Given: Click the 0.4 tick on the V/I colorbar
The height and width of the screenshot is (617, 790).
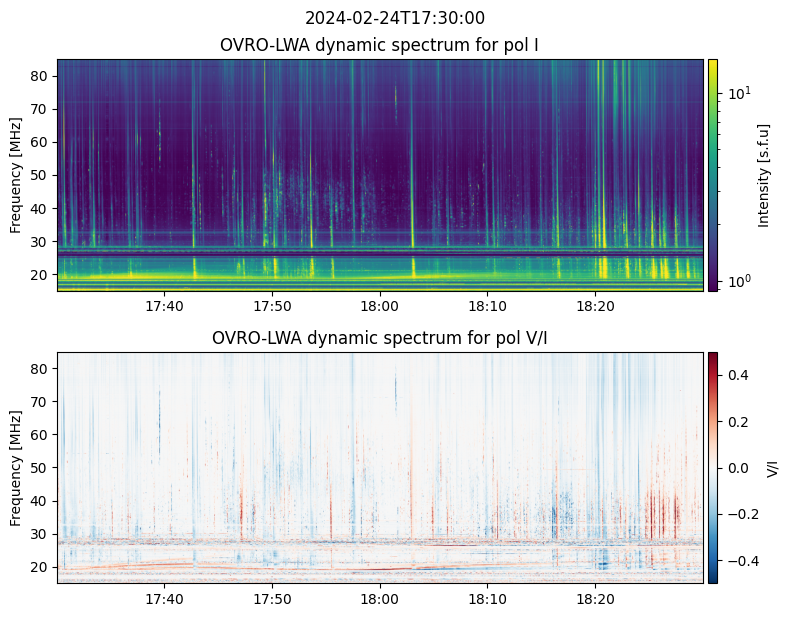Looking at the screenshot, I should [x=737, y=374].
